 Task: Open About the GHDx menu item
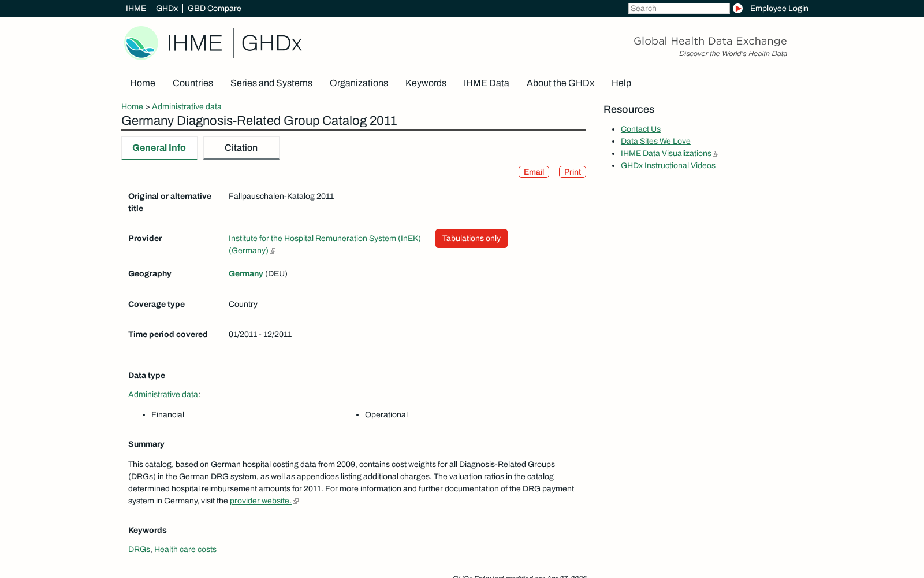(560, 83)
